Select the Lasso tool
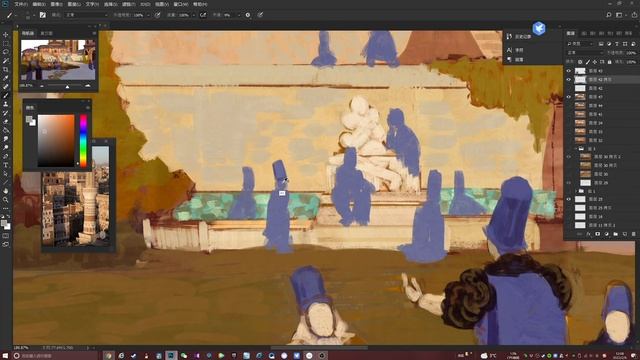The image size is (640, 360). (6, 52)
